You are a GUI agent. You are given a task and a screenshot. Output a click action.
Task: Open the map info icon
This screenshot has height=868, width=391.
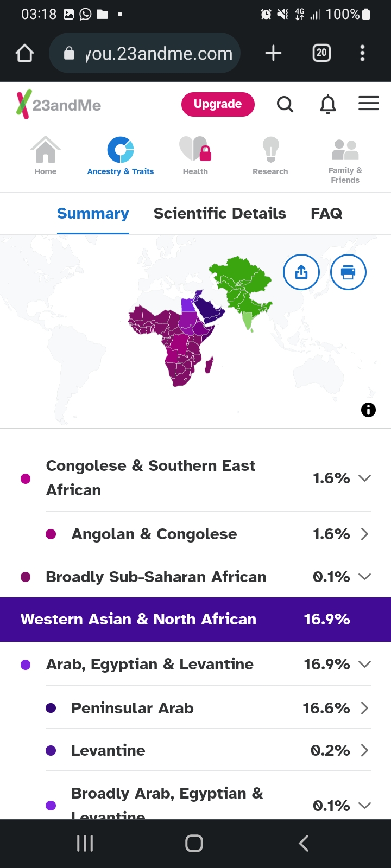click(x=368, y=410)
